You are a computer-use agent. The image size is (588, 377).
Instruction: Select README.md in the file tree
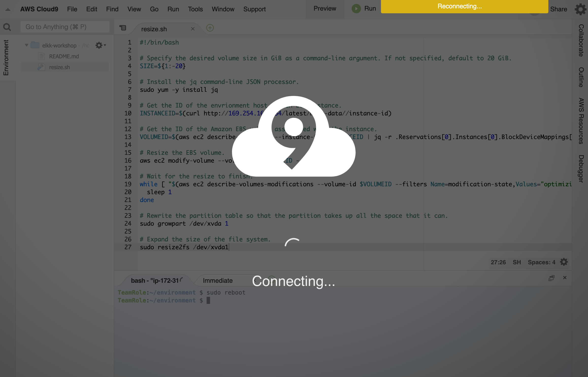64,56
